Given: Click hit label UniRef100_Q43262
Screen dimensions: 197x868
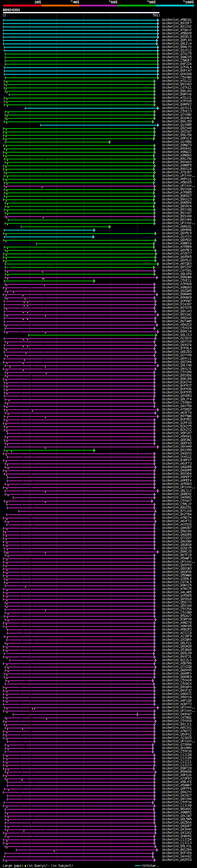Looking at the screenshot, I should [x=177, y=833].
